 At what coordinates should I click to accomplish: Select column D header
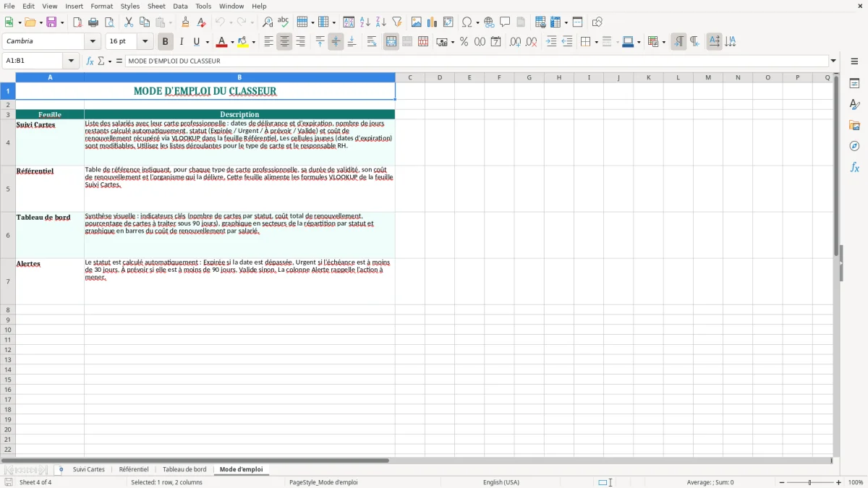pos(440,77)
